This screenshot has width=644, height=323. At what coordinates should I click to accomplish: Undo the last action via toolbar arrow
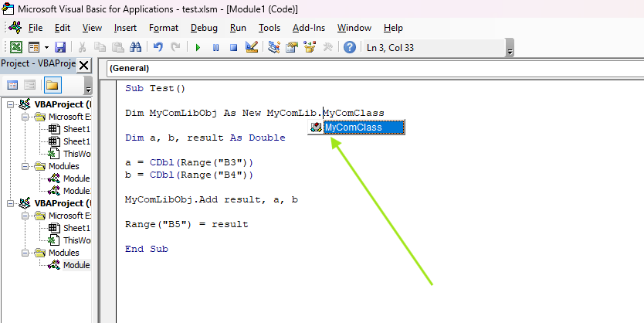[158, 47]
